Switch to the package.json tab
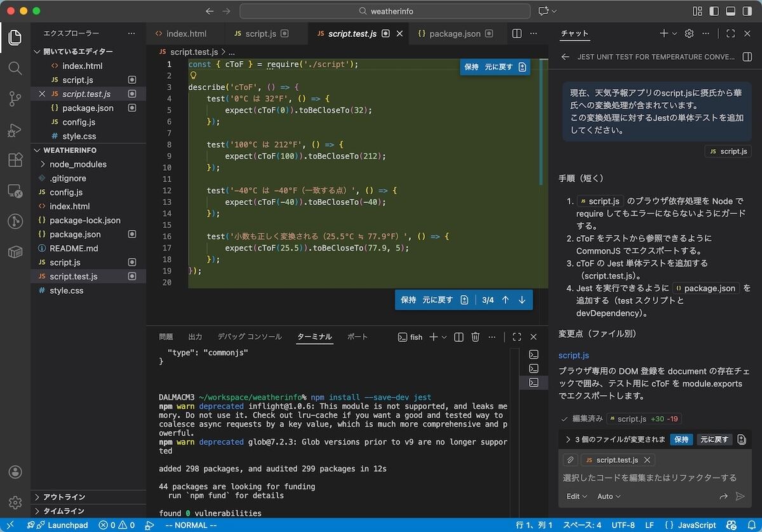 [456, 33]
